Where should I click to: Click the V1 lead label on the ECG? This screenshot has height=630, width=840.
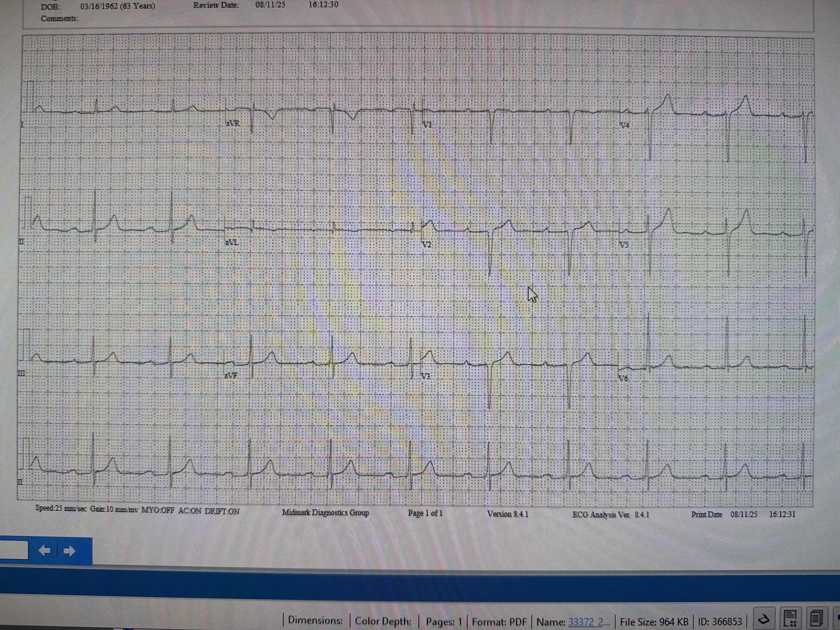(427, 125)
